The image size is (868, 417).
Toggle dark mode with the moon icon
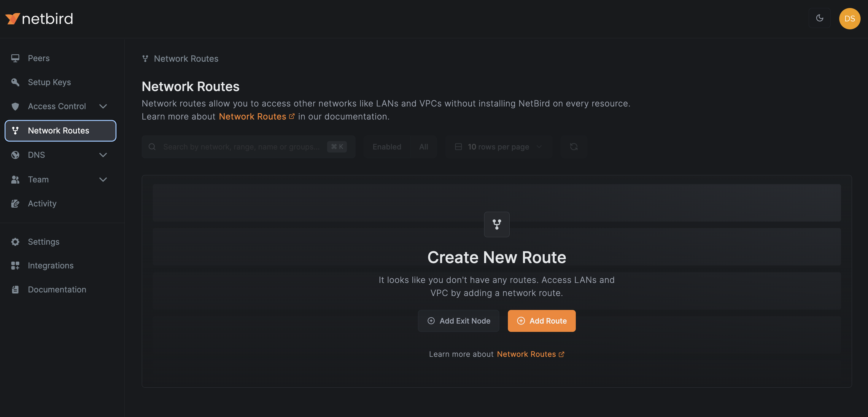pyautogui.click(x=819, y=18)
